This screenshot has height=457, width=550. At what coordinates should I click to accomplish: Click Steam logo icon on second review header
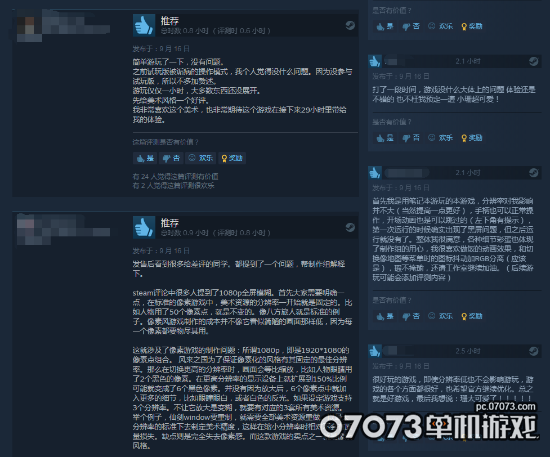tap(350, 227)
